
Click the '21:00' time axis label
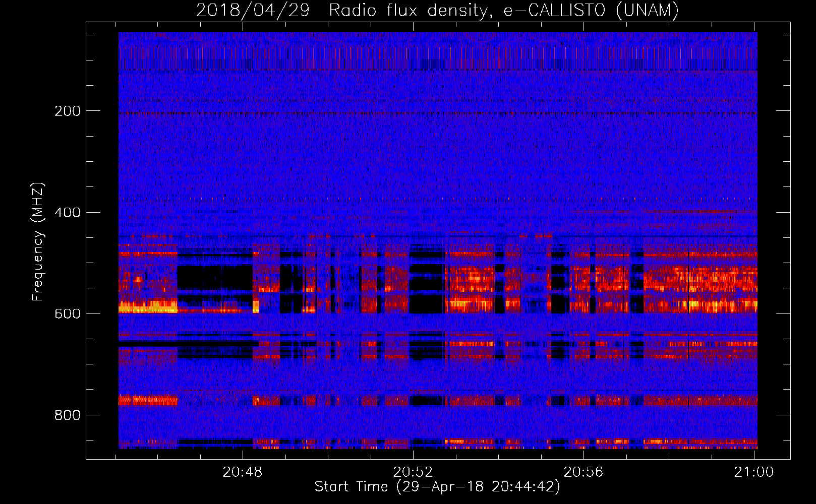[x=754, y=472]
